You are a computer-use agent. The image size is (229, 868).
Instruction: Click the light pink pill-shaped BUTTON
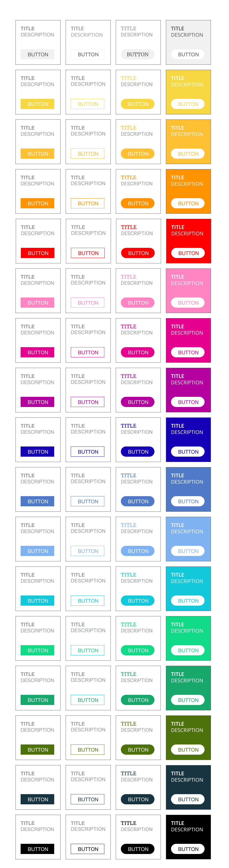point(138,303)
